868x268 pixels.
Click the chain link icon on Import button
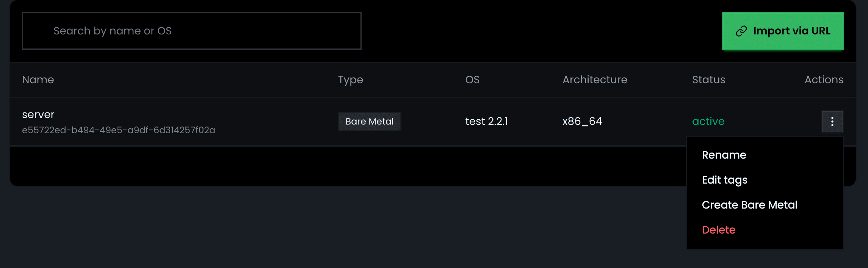(x=741, y=31)
